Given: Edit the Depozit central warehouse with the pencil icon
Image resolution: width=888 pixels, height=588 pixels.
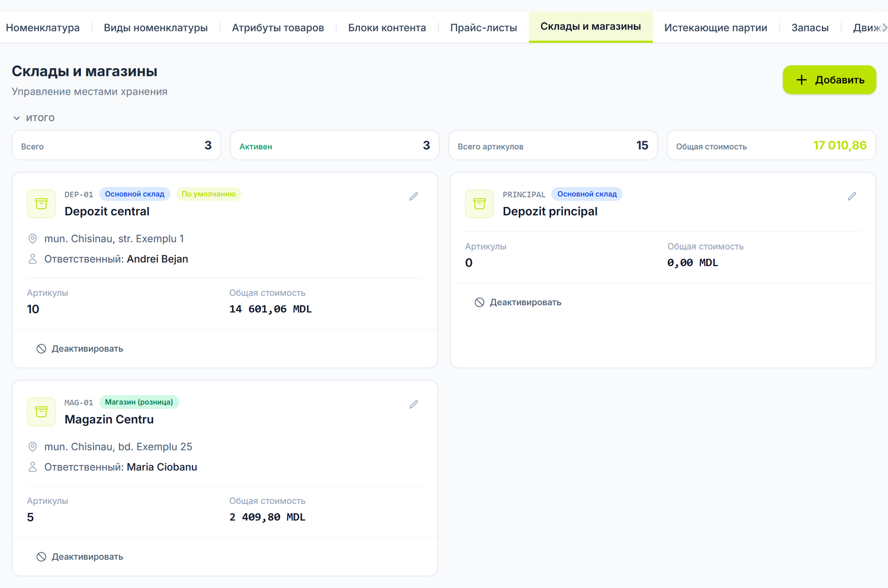Looking at the screenshot, I should (x=414, y=196).
